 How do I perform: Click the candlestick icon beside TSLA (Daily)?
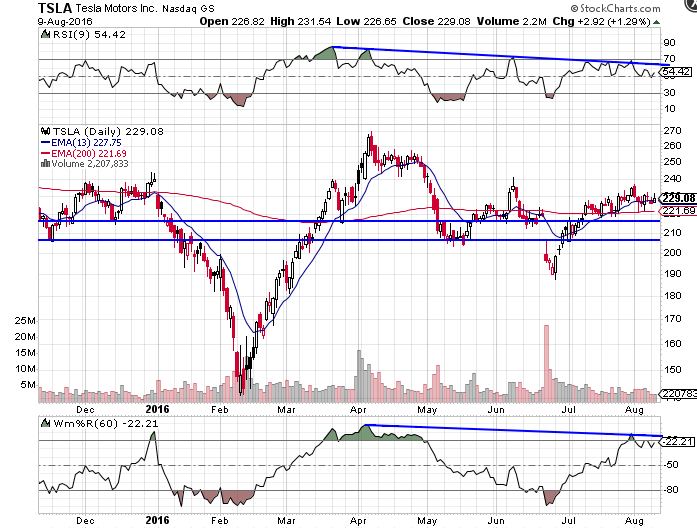coord(45,131)
